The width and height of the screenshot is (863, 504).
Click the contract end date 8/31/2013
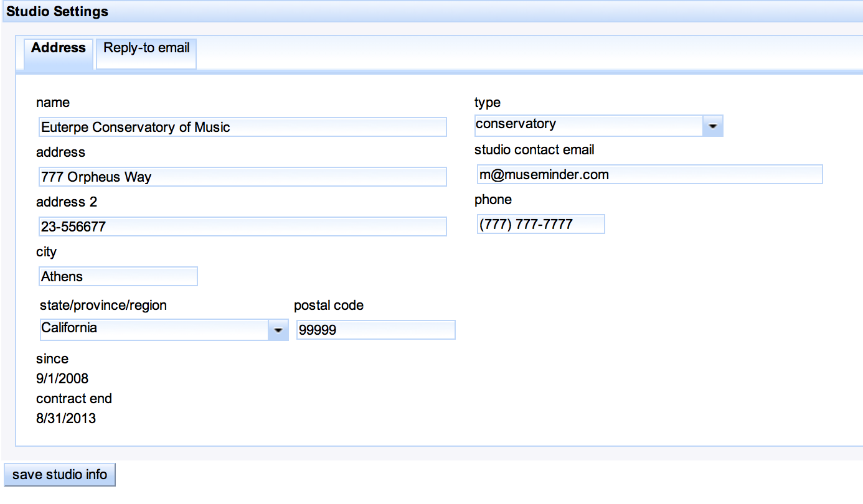tap(66, 418)
